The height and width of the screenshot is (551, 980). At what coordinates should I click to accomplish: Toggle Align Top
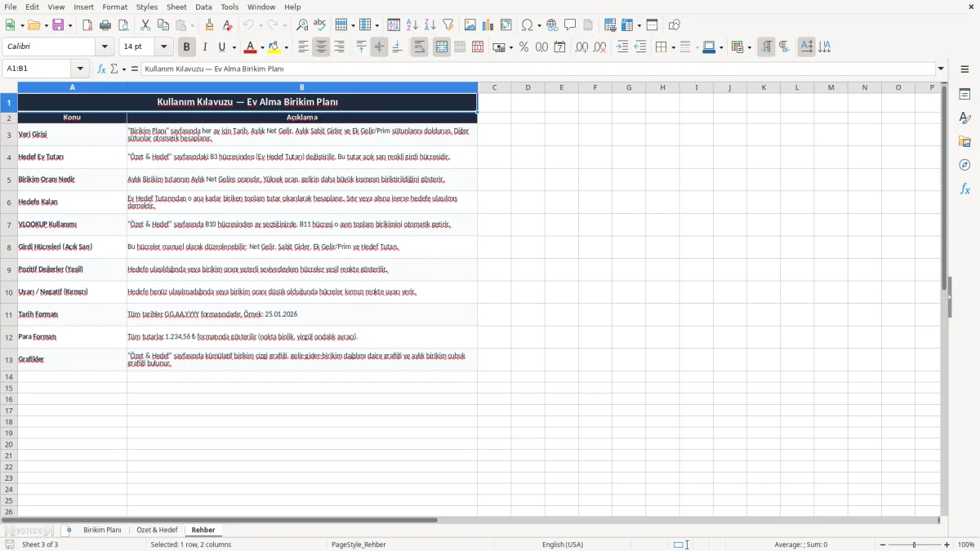361,47
